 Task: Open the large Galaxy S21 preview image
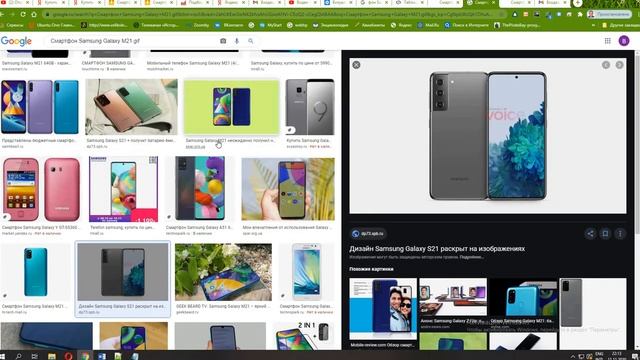click(x=488, y=136)
